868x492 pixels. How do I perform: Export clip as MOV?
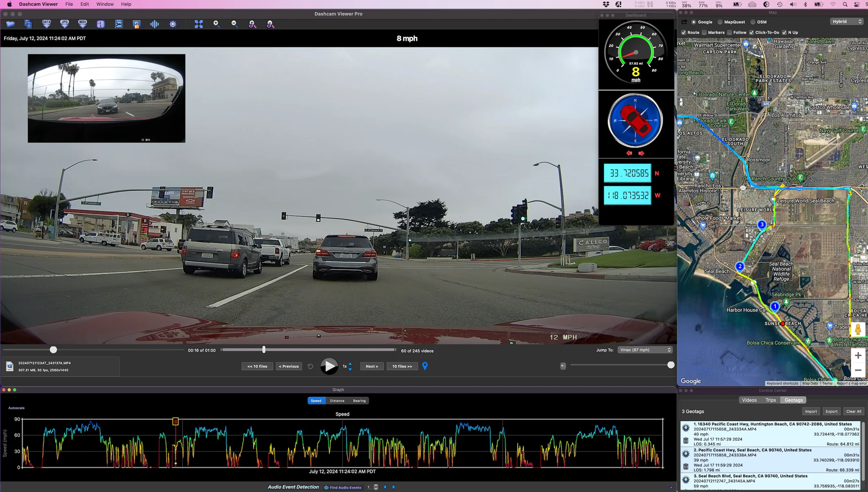click(82, 24)
